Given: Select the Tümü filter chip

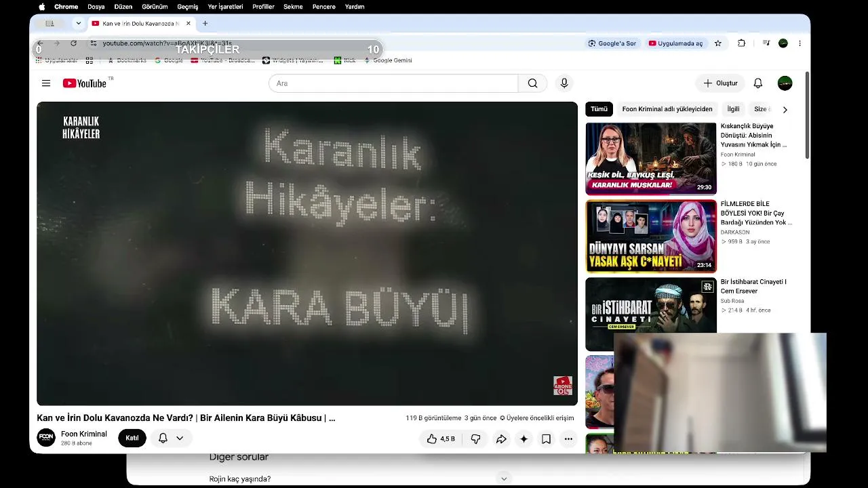Looking at the screenshot, I should click(599, 109).
